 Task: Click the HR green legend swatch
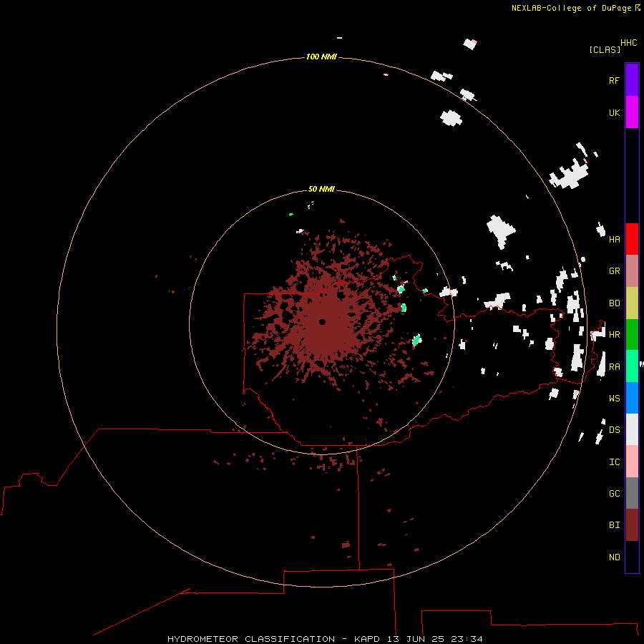tap(632, 335)
